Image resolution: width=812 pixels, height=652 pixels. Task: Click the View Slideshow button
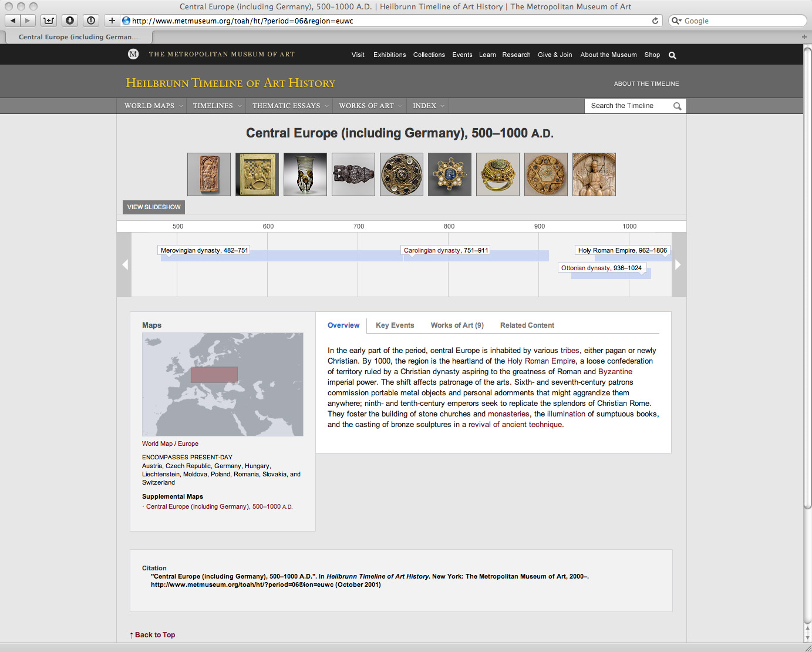click(x=154, y=207)
